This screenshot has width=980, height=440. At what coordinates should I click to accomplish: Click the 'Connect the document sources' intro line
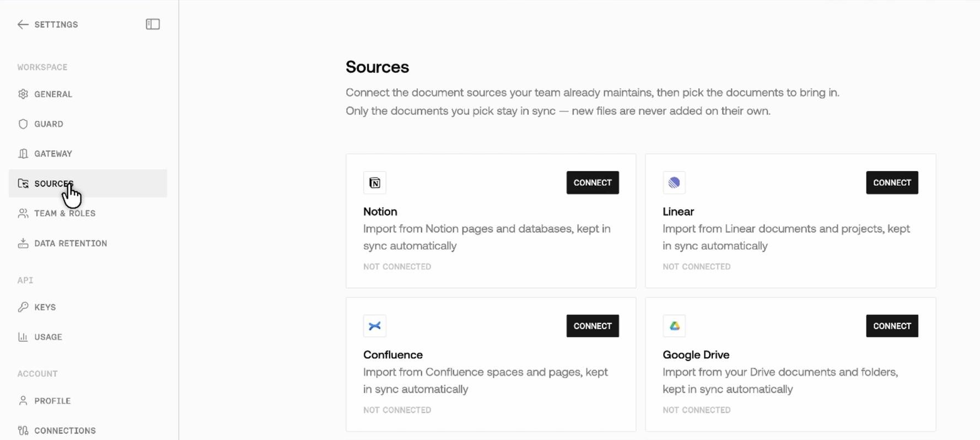tap(593, 93)
